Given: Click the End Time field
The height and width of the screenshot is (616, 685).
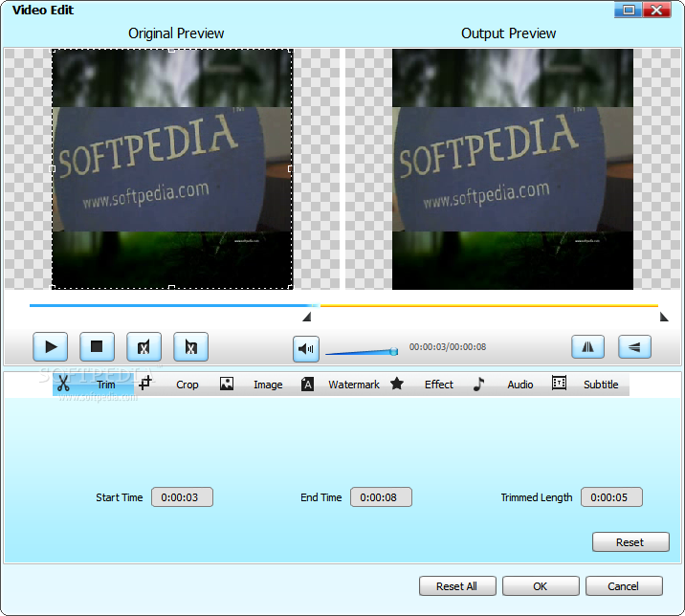Looking at the screenshot, I should pyautogui.click(x=381, y=497).
